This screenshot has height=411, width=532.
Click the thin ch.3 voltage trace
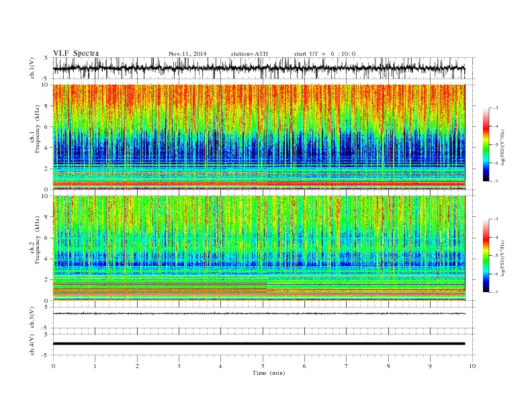(259, 314)
